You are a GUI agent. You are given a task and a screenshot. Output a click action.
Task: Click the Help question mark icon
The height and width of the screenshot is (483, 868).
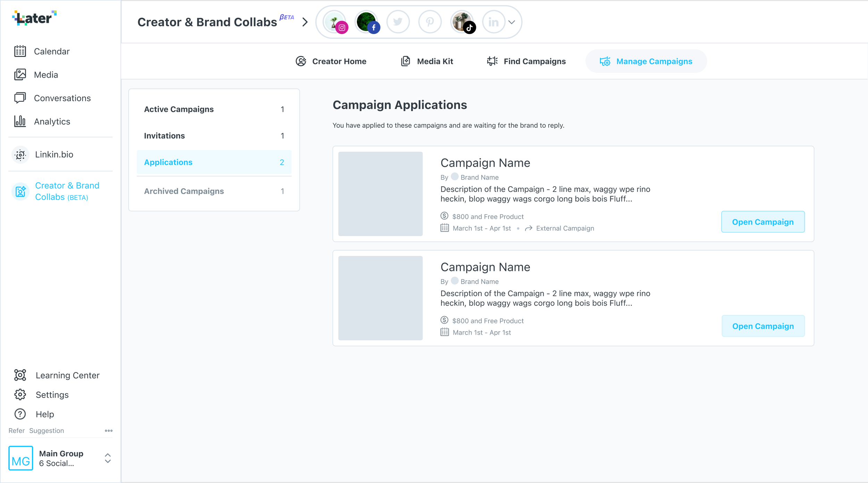[20, 414]
